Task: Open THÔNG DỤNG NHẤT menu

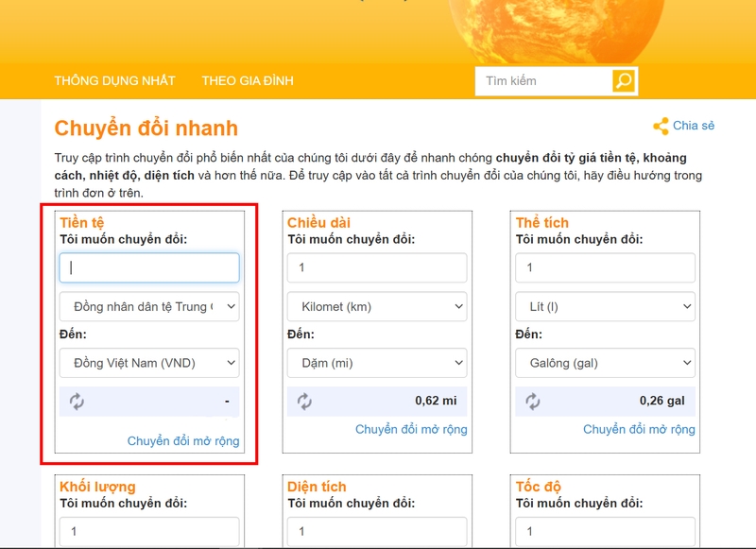Action: (114, 80)
